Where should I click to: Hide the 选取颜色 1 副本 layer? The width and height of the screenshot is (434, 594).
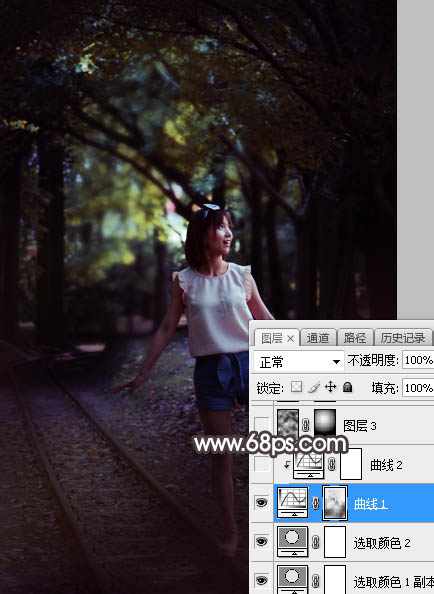261,580
